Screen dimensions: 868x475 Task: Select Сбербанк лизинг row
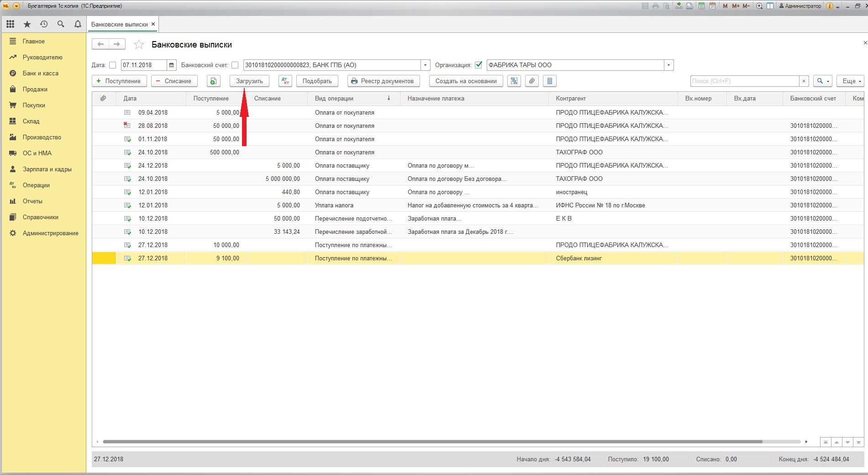click(x=478, y=258)
